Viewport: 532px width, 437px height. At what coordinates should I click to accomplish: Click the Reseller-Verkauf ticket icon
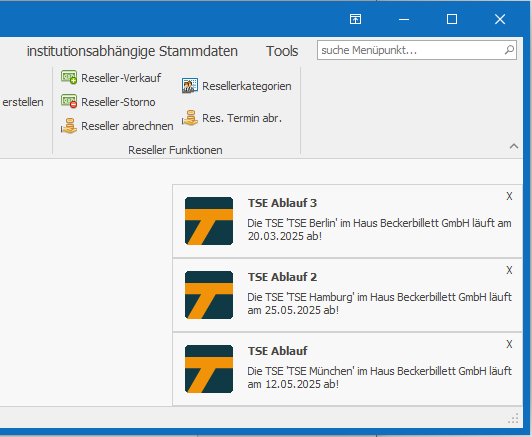pyautogui.click(x=69, y=77)
